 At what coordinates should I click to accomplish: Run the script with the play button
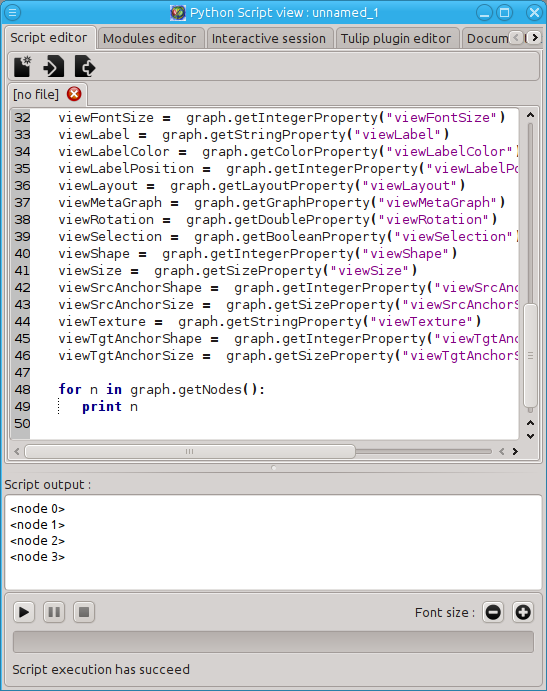click(24, 612)
